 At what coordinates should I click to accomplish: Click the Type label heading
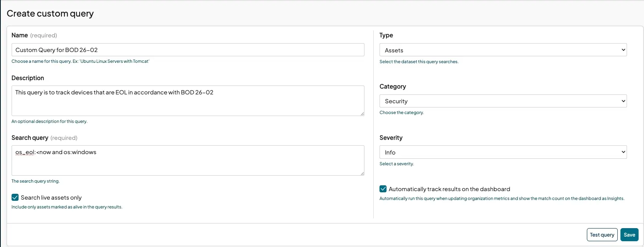386,35
